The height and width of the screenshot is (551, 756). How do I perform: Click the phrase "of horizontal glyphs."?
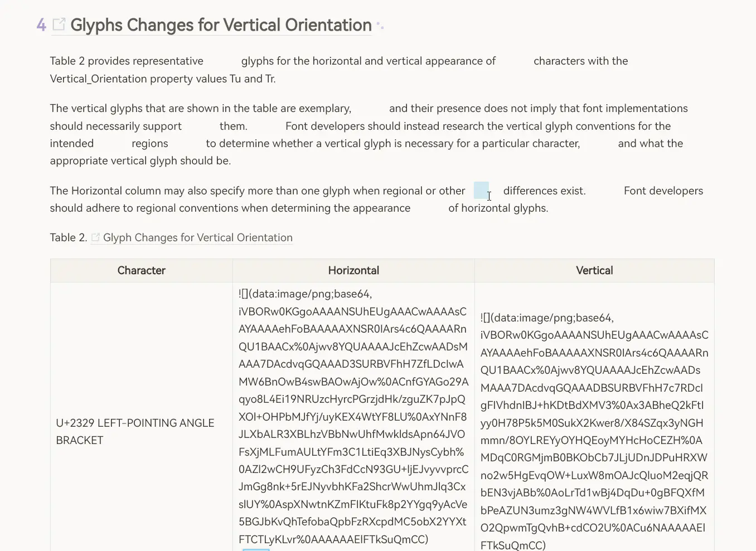tap(498, 208)
